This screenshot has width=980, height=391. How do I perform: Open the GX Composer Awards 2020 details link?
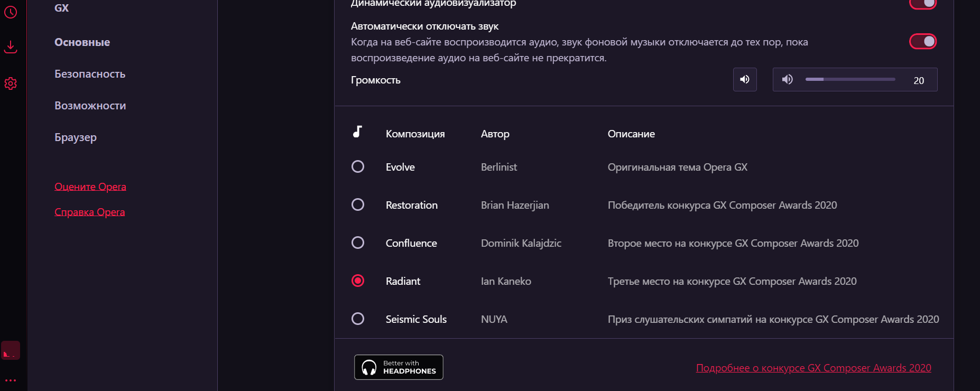pyautogui.click(x=813, y=368)
